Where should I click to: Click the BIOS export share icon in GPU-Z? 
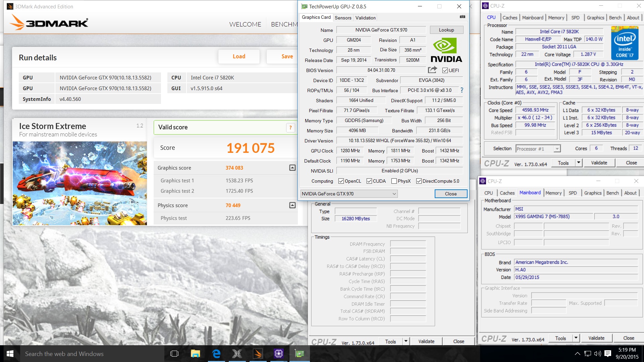(x=432, y=70)
